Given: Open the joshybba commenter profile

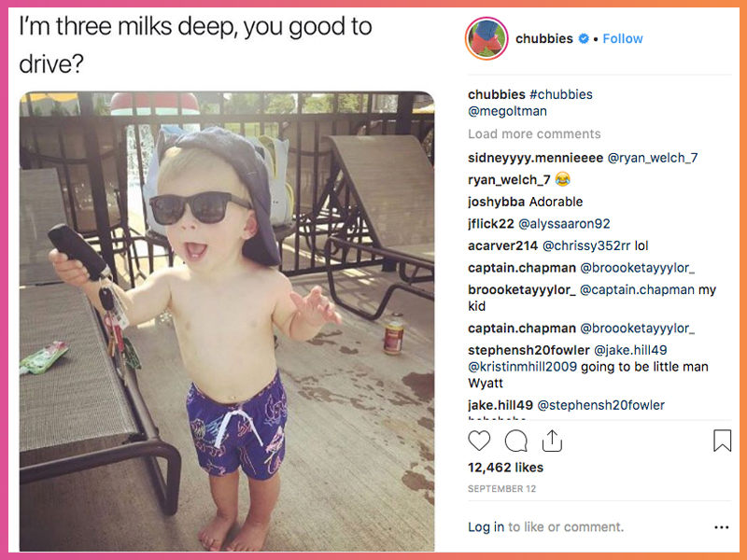Looking at the screenshot, I should click(x=496, y=202).
